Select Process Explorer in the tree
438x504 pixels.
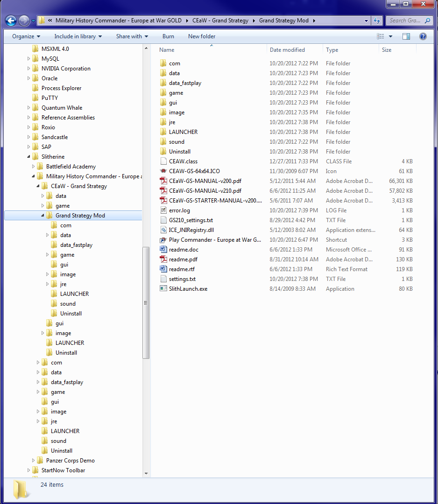[x=61, y=88]
